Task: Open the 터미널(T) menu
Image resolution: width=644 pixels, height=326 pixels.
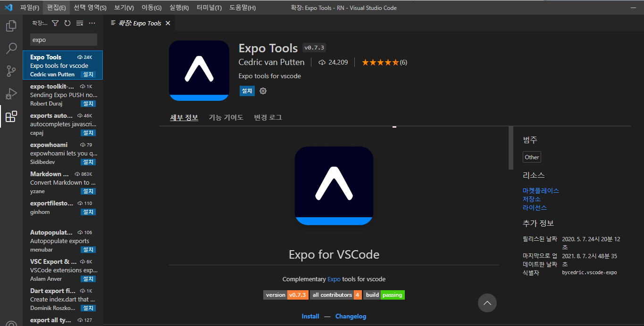Action: pyautogui.click(x=209, y=8)
